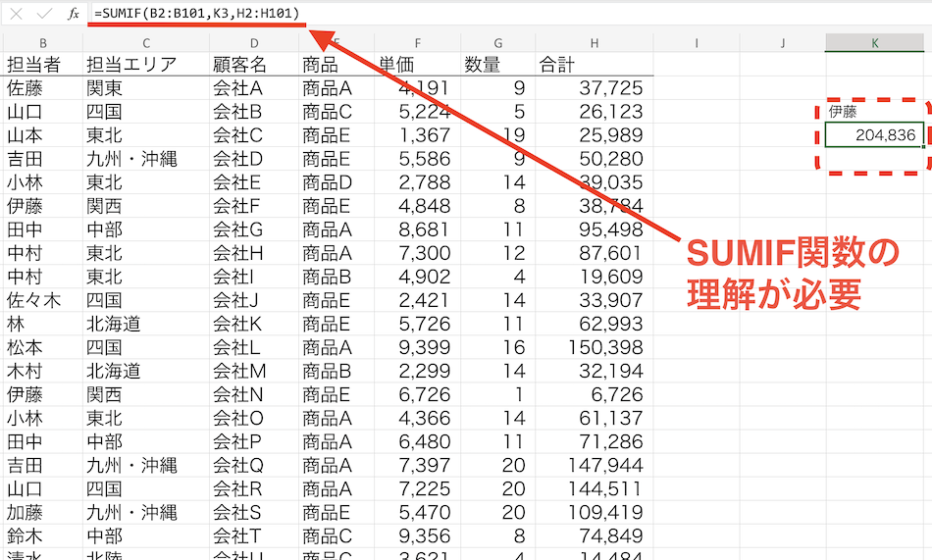Click the 顧客名 header cell
932x560 pixels.
[254, 64]
